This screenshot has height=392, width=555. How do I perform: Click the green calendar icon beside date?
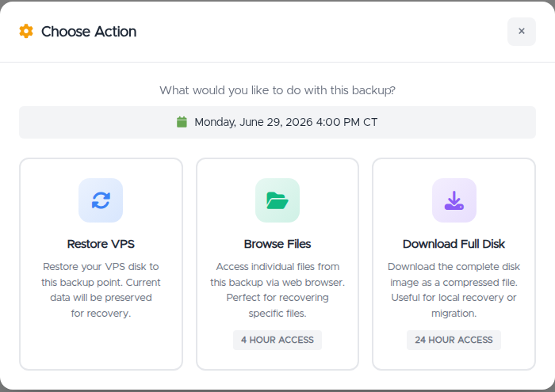(x=182, y=122)
